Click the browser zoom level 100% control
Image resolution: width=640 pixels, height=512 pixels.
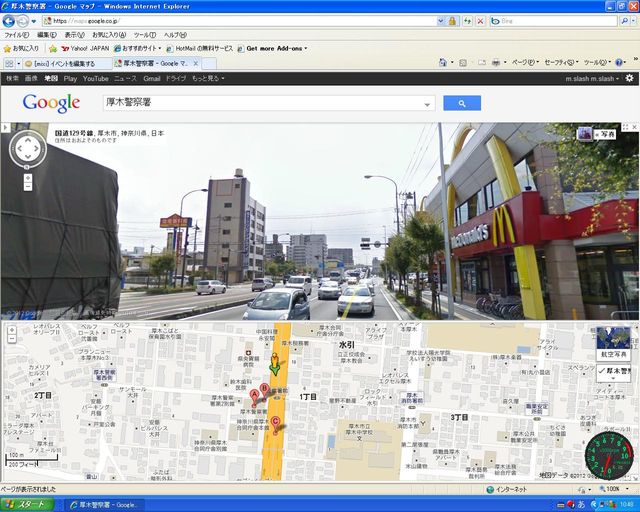pyautogui.click(x=611, y=489)
